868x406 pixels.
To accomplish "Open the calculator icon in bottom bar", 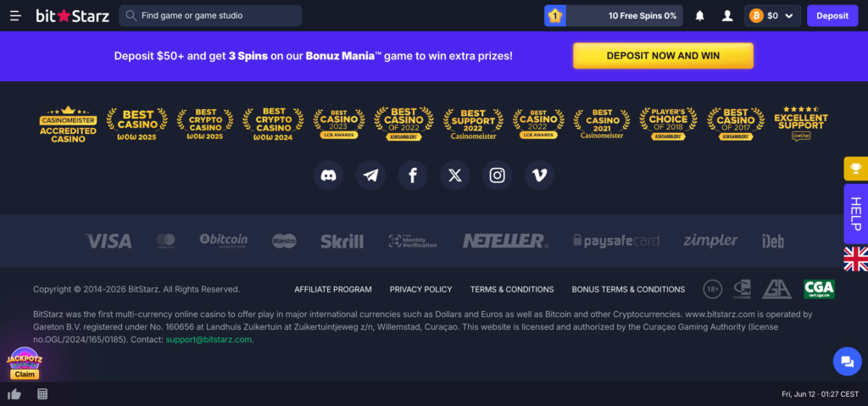I will (x=42, y=394).
